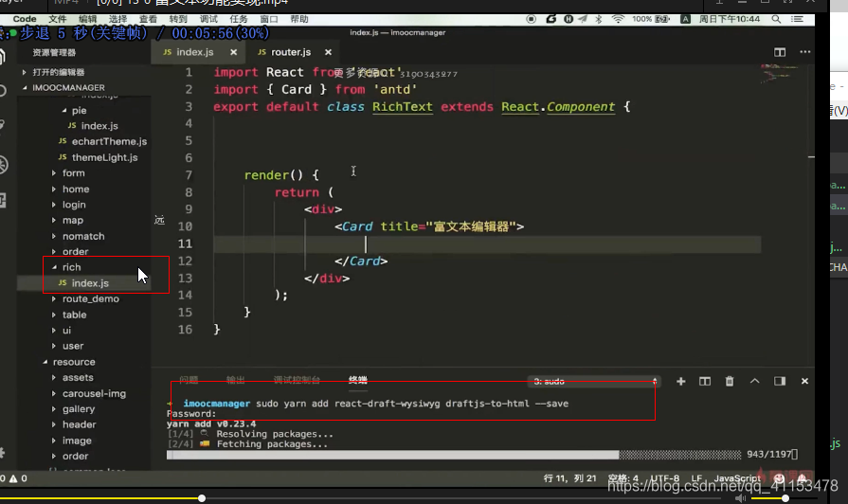Click the editor minimap preview
Image resolution: width=848 pixels, height=504 pixels.
tap(779, 74)
